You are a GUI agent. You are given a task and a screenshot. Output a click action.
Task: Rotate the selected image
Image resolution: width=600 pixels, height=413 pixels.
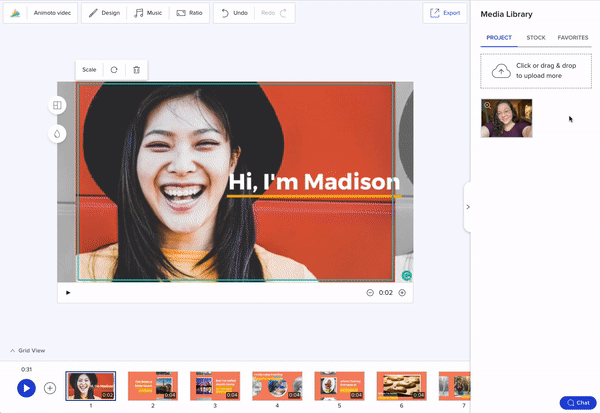point(114,70)
